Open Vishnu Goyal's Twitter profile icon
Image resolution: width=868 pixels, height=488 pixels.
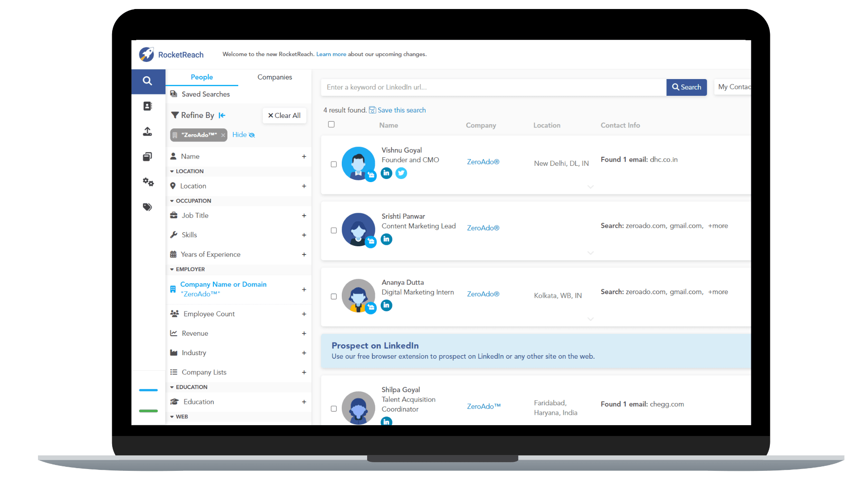tap(401, 173)
